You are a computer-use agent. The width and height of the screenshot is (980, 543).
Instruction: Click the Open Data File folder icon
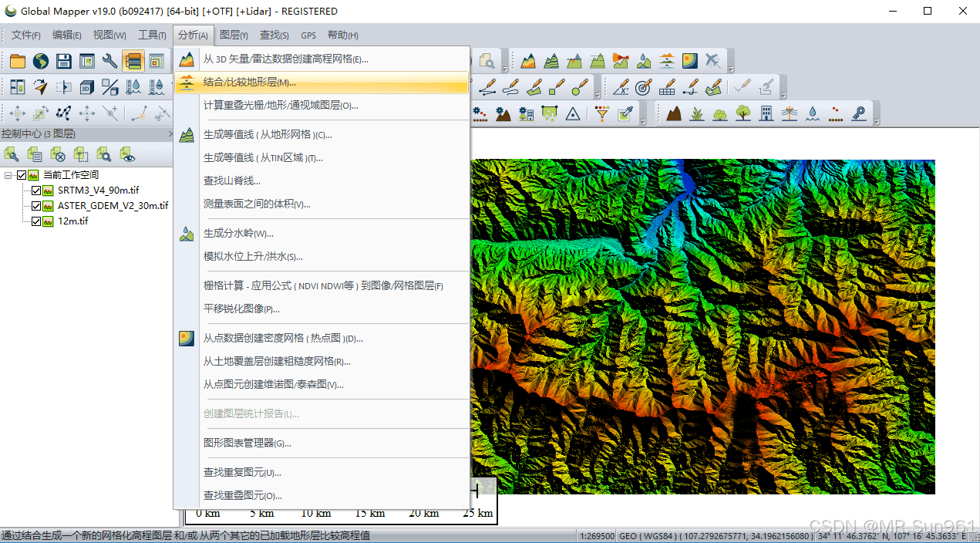(17, 61)
